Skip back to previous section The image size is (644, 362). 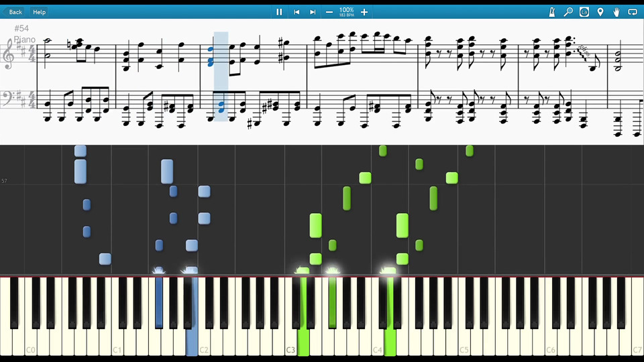tap(296, 12)
